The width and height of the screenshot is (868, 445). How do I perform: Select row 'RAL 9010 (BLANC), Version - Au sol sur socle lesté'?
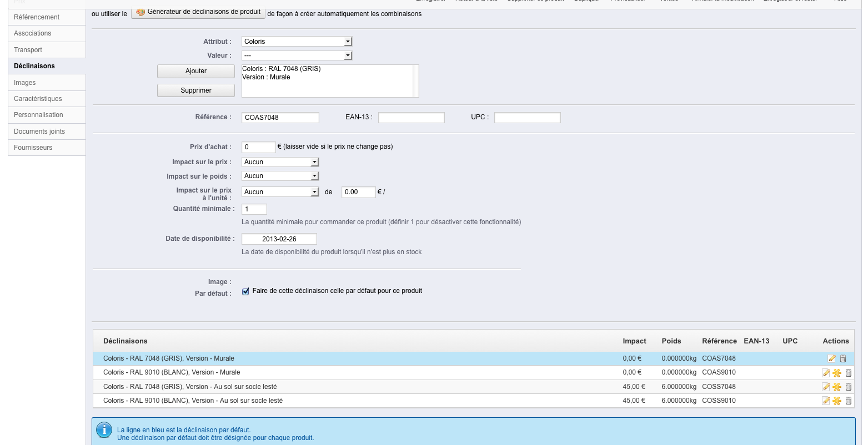[x=474, y=401]
